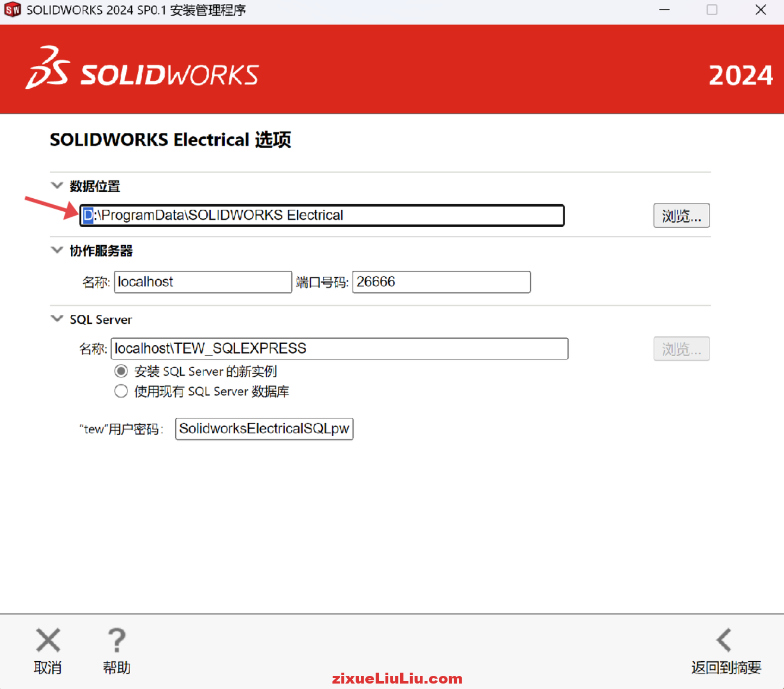Click the SW icon in the title bar
Screen dimensions: 784x689
click(x=12, y=9)
